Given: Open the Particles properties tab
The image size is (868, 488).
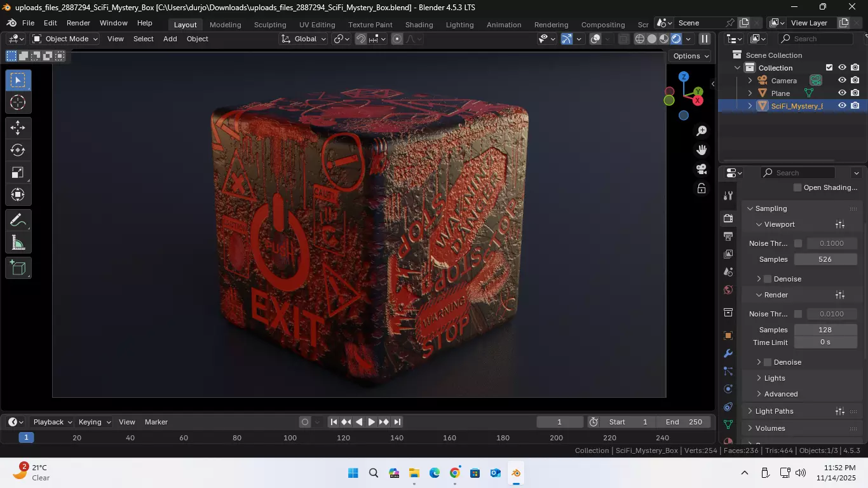Looking at the screenshot, I should tap(728, 371).
